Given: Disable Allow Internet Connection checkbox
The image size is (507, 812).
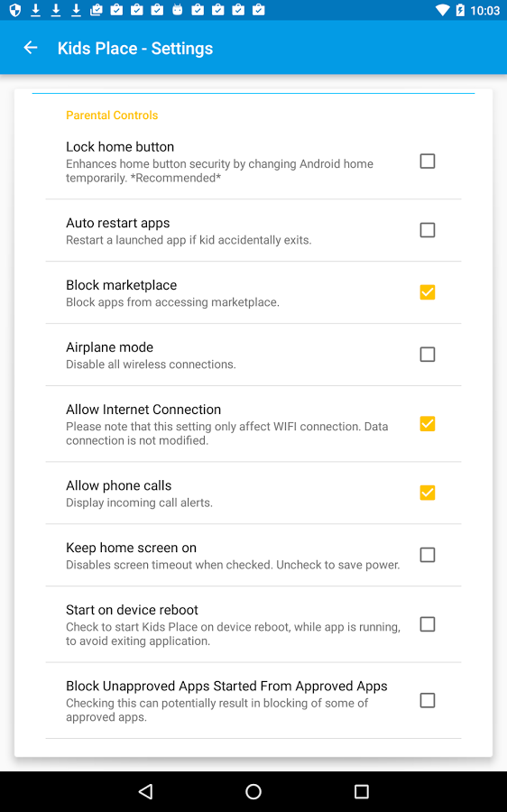Looking at the screenshot, I should (428, 424).
